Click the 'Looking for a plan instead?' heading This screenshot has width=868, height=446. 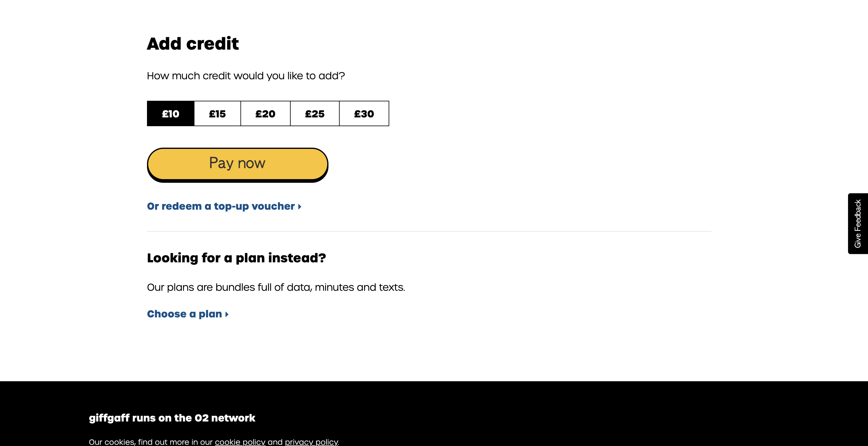[x=236, y=258]
